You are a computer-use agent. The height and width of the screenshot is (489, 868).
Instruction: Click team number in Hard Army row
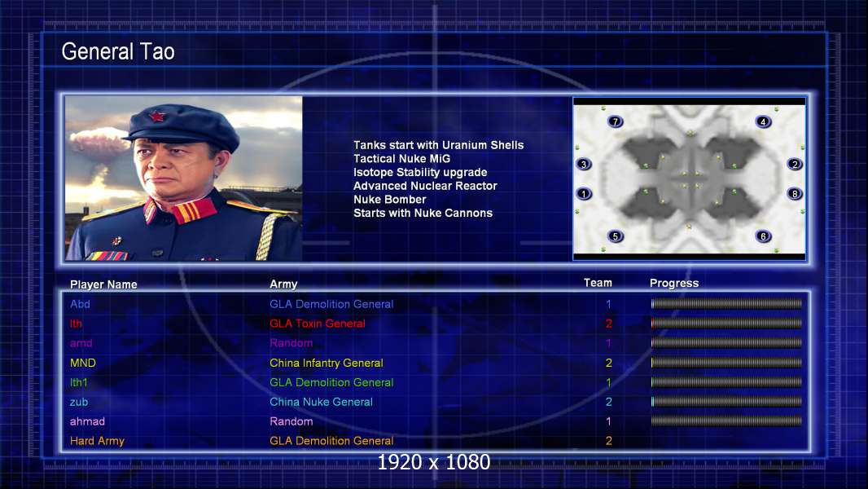(608, 441)
